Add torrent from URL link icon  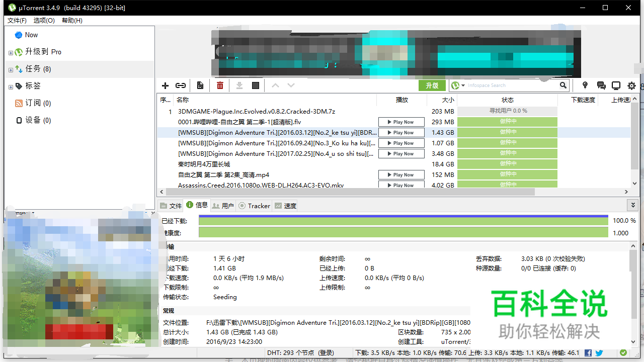coord(181,85)
